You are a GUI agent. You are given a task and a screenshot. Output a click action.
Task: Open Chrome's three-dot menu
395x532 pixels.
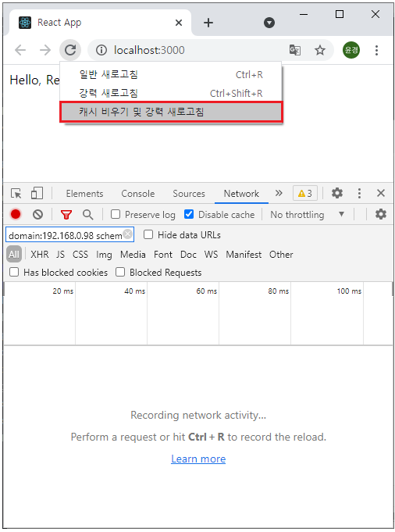click(x=376, y=50)
